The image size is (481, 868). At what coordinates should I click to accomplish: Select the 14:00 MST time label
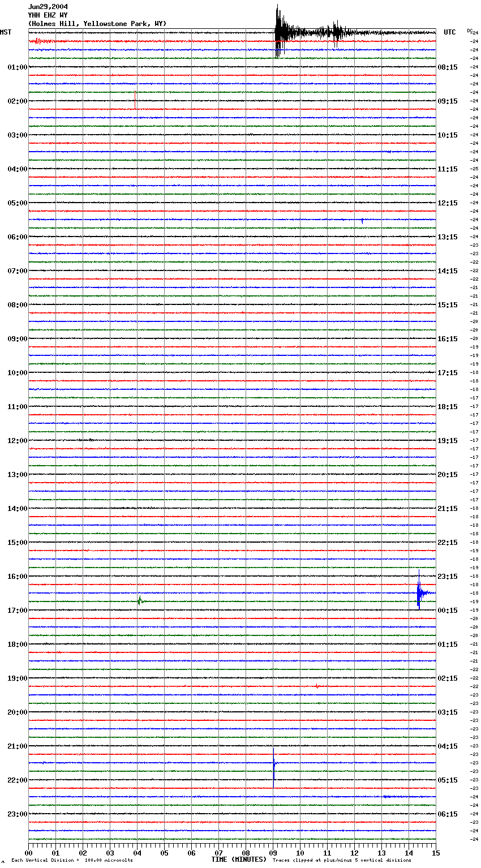click(x=18, y=509)
